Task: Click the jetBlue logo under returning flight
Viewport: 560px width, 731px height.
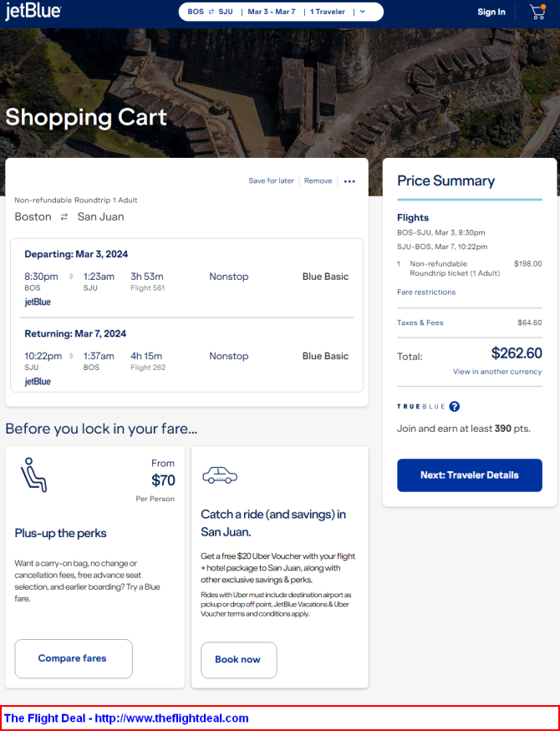Action: 38,382
